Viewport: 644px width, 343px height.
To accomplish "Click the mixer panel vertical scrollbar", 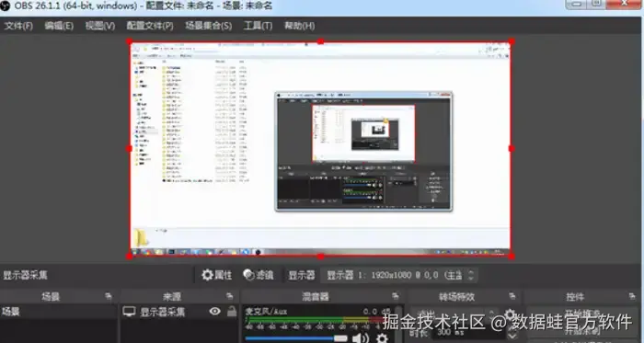I will point(398,324).
